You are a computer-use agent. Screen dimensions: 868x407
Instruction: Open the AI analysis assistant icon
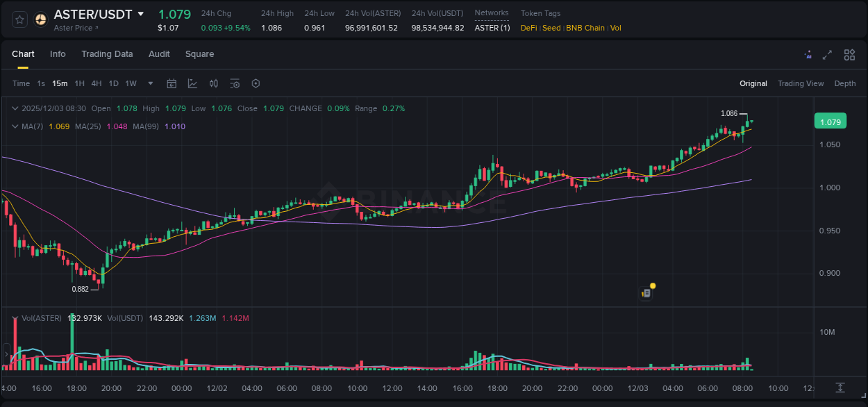point(808,54)
